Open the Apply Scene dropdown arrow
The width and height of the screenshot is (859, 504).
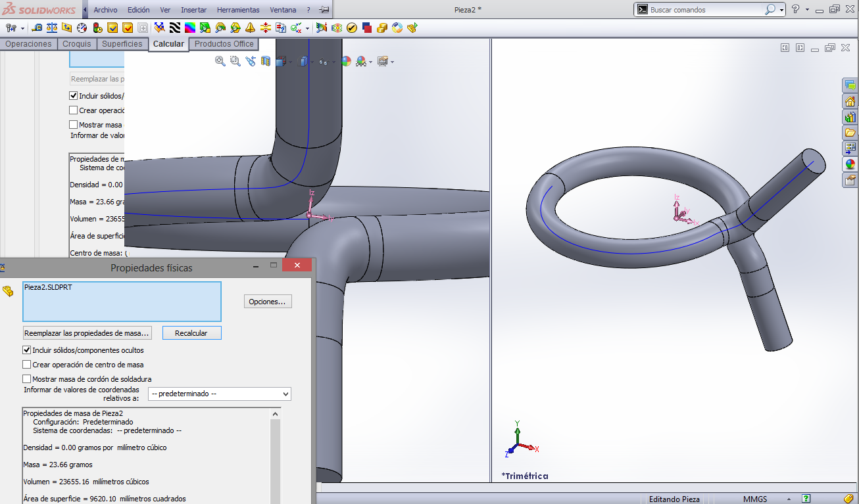click(371, 62)
